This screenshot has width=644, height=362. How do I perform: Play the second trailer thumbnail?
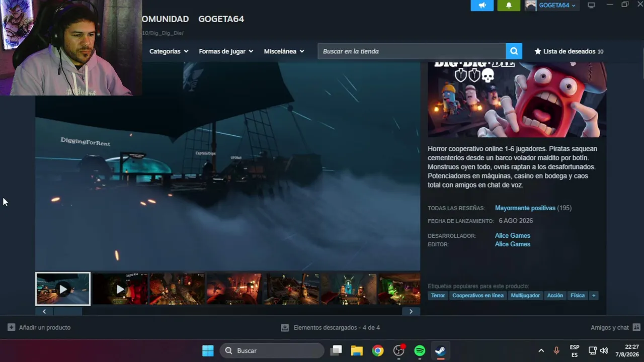pyautogui.click(x=120, y=289)
